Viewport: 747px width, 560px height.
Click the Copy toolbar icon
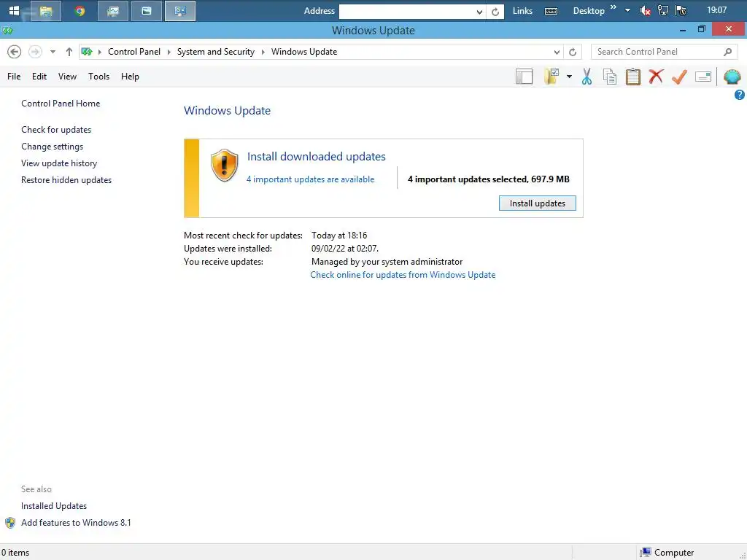coord(610,77)
